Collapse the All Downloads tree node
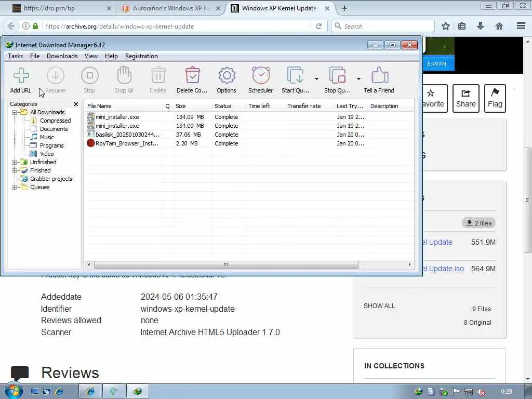 [14, 112]
